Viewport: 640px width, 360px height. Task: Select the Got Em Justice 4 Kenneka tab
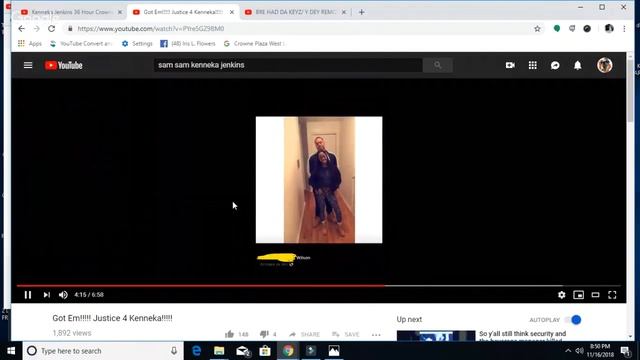[183, 12]
